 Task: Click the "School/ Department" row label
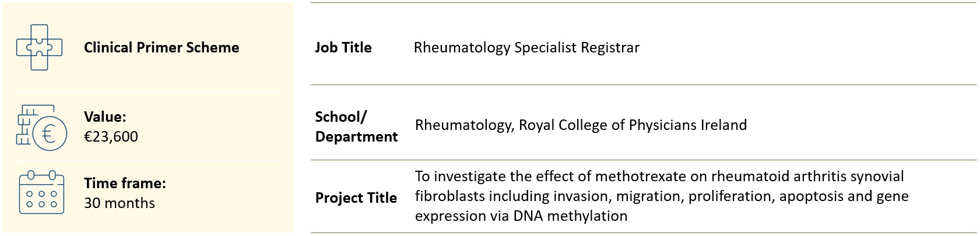coord(356,126)
